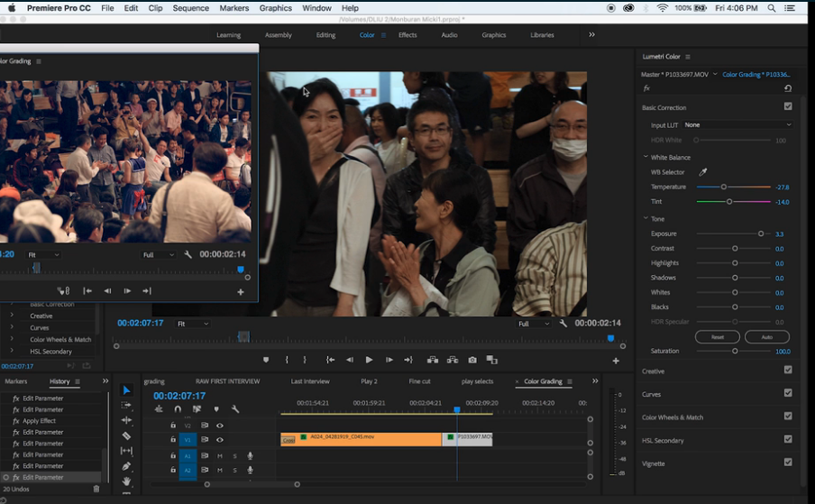Select the A024_04281919_C045.mov timeline clip
The width and height of the screenshot is (815, 504).
tap(362, 440)
